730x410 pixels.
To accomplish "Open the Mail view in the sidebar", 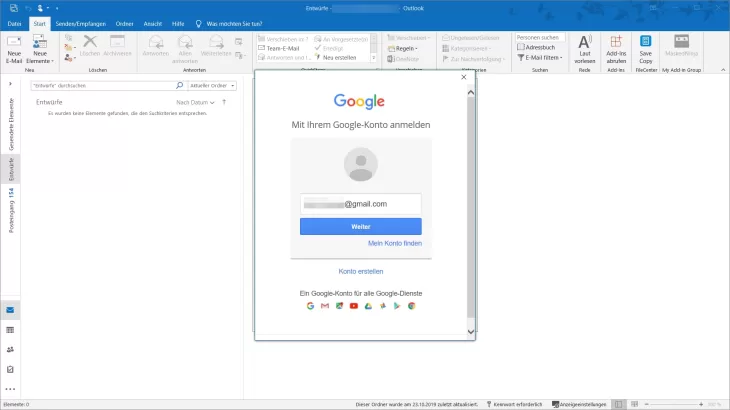I will pyautogui.click(x=10, y=310).
